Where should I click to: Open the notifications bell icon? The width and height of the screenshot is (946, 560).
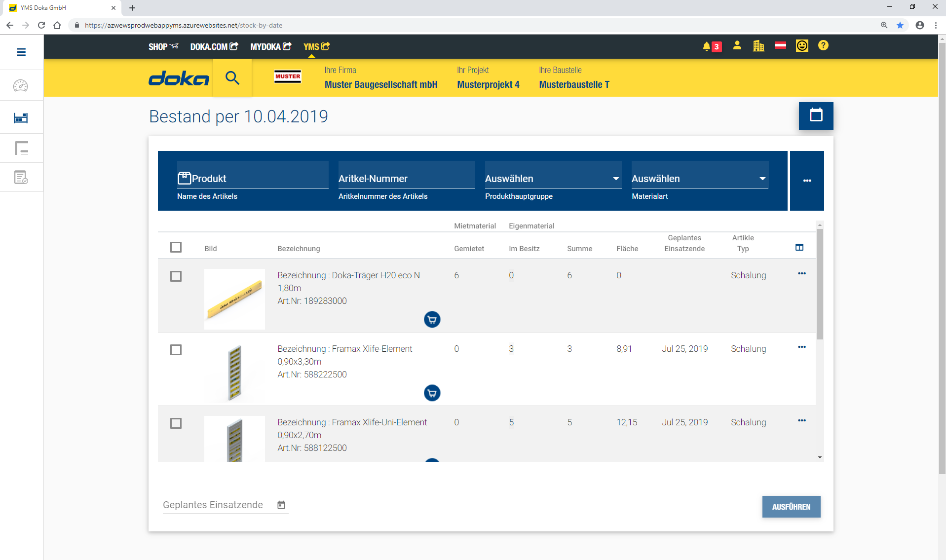707,46
